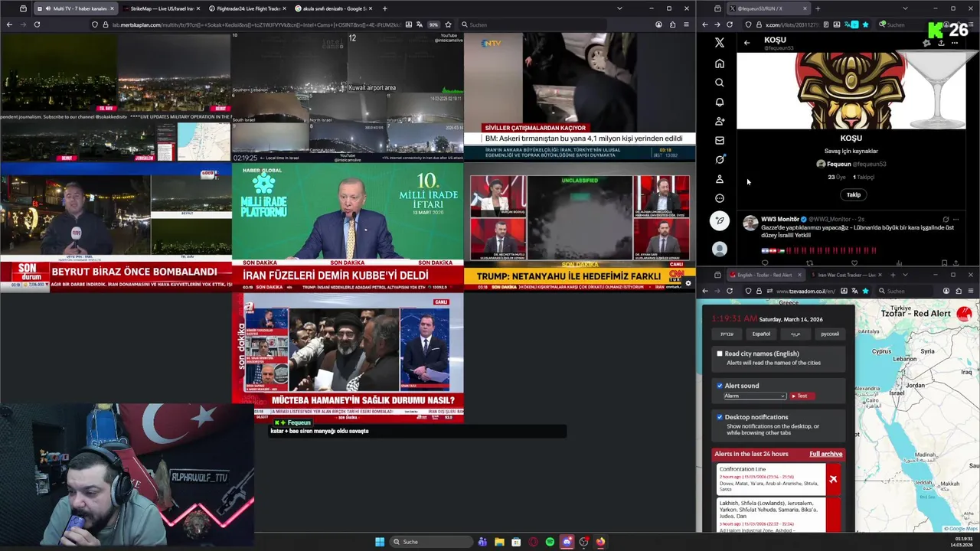Viewport: 980px width, 551px height.
Task: Click the X compose post button
Action: (x=719, y=220)
